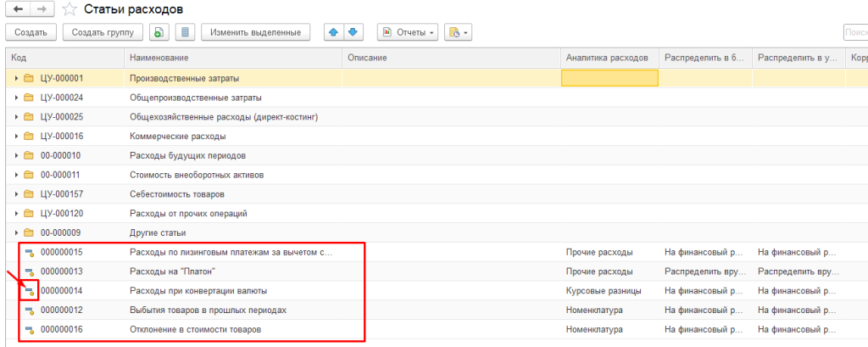
Task: Click Изменить выделенные button
Action: click(255, 32)
